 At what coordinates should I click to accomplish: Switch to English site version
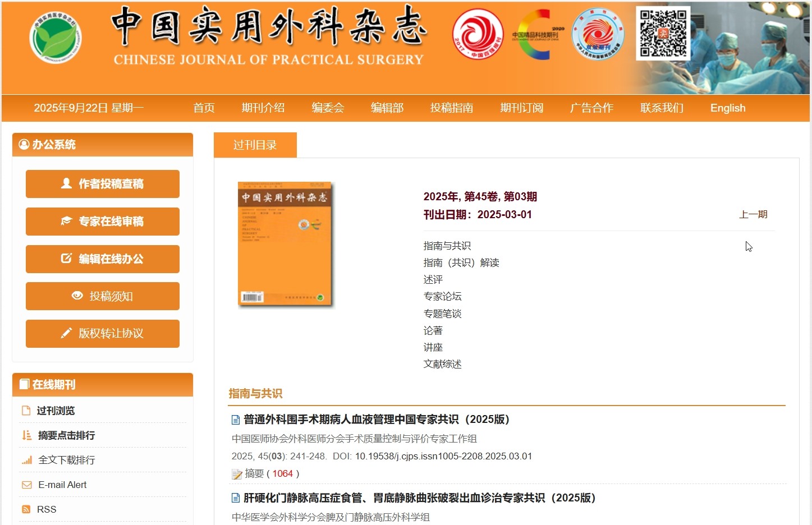coord(727,108)
